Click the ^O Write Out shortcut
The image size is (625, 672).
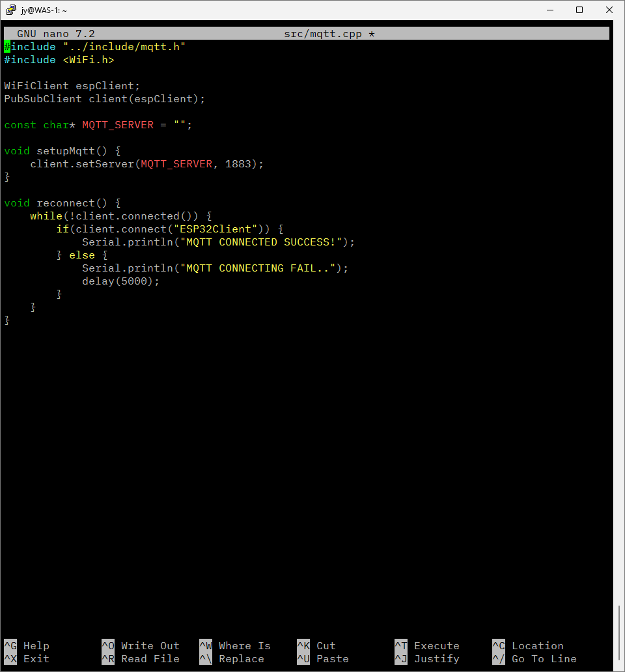(141, 646)
